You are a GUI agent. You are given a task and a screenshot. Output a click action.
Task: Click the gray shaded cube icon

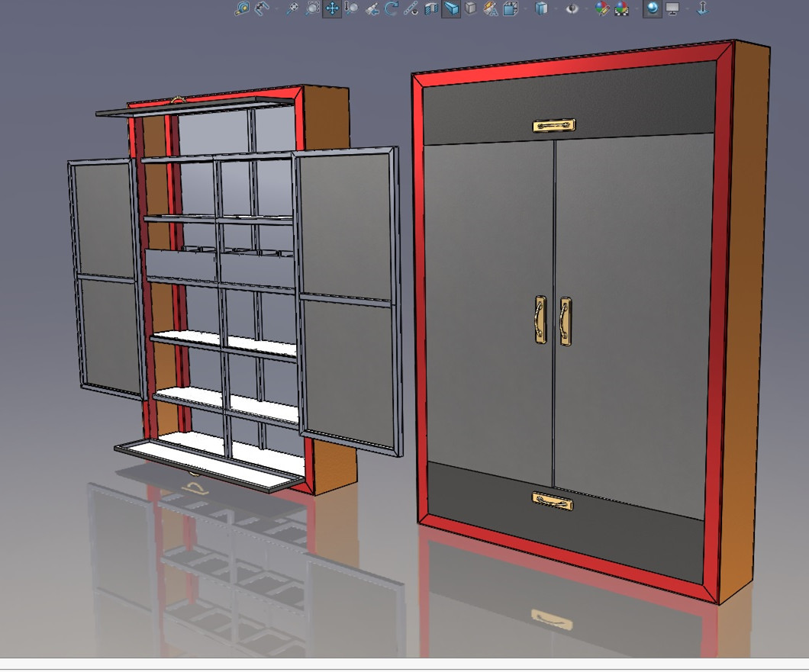470,8
